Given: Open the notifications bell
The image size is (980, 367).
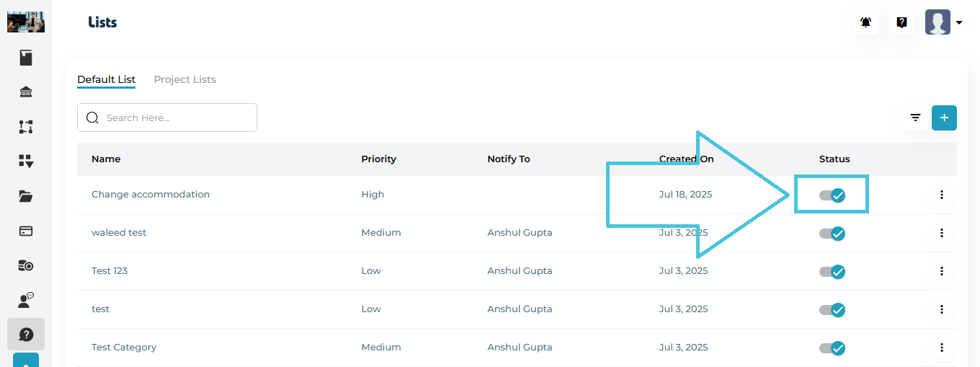Looking at the screenshot, I should point(866,22).
